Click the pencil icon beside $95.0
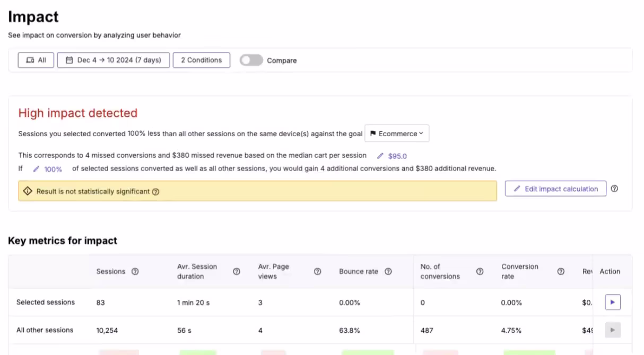The width and height of the screenshot is (644, 355). pyautogui.click(x=380, y=156)
